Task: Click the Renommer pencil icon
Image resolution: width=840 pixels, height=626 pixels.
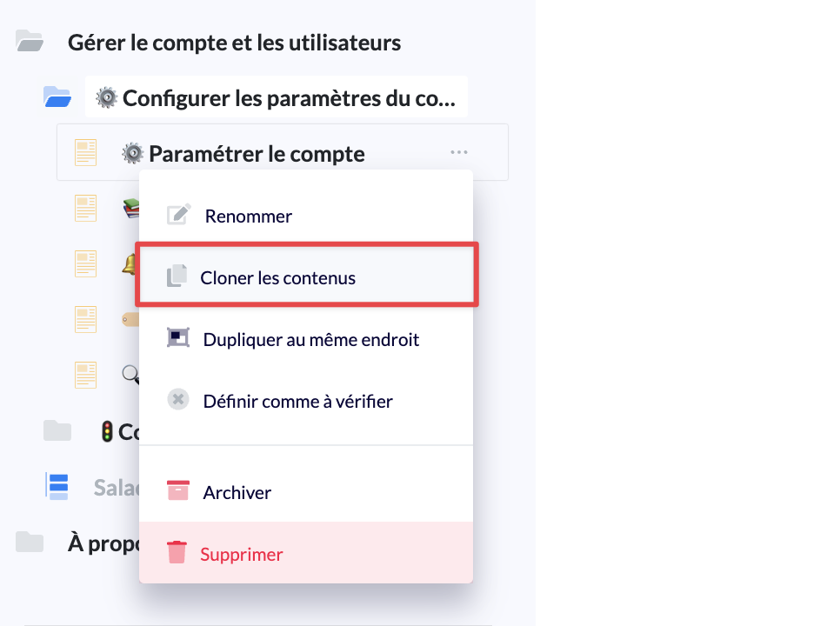Action: point(178,215)
